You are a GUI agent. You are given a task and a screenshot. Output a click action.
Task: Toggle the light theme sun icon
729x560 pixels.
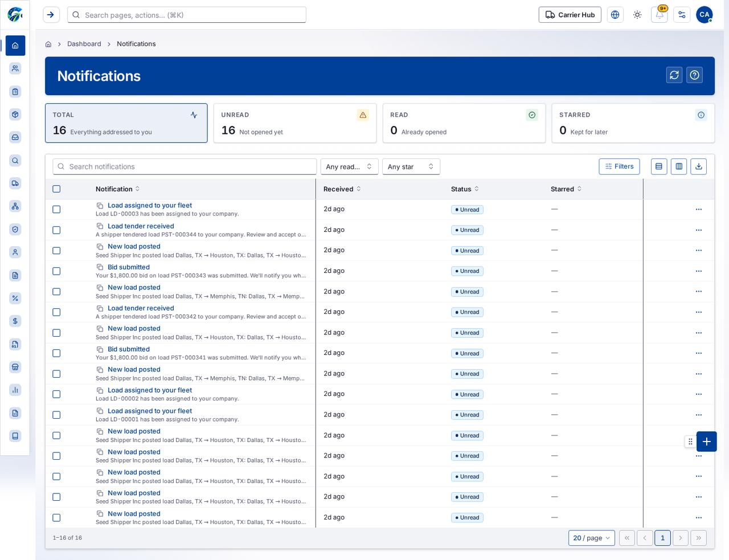coord(637,15)
